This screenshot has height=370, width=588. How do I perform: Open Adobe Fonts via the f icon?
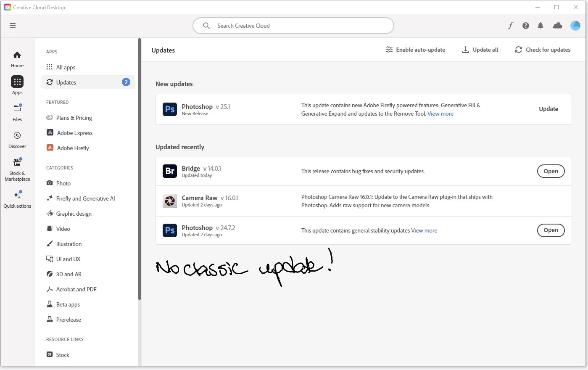(x=510, y=26)
